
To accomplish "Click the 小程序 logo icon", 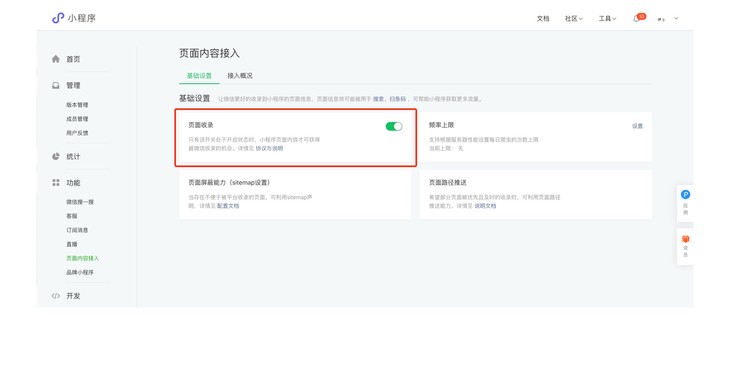I will pos(58,18).
